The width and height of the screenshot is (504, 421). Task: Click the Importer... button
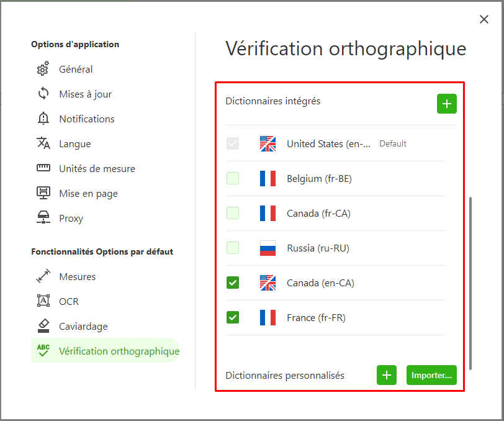tap(431, 375)
